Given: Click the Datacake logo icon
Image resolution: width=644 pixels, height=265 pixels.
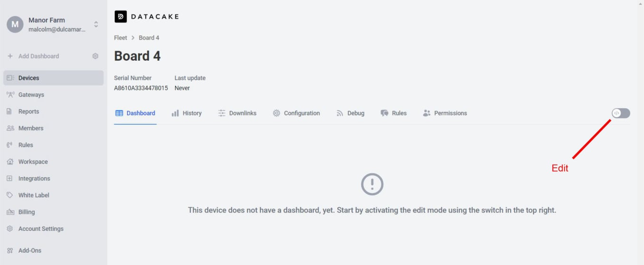Looking at the screenshot, I should click(121, 17).
